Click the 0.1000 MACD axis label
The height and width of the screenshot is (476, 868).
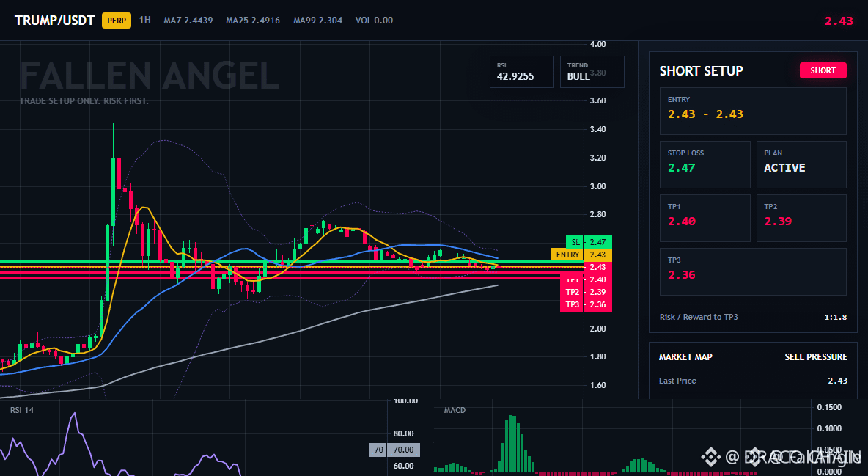[829, 428]
